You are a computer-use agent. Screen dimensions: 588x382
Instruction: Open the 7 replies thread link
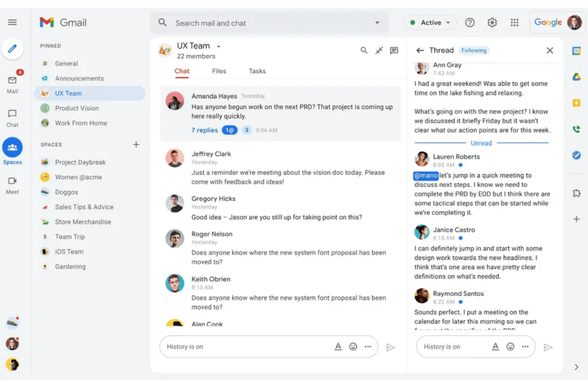(x=204, y=130)
